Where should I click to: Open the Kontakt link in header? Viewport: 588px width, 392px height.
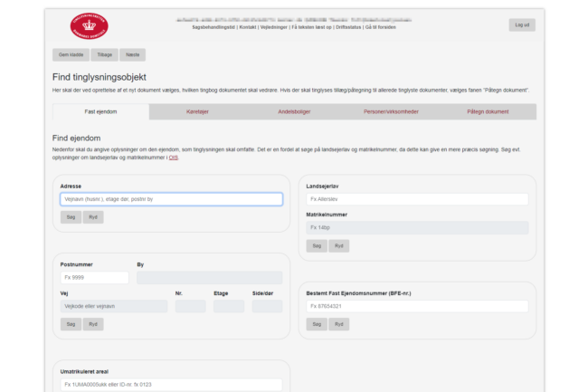point(248,27)
